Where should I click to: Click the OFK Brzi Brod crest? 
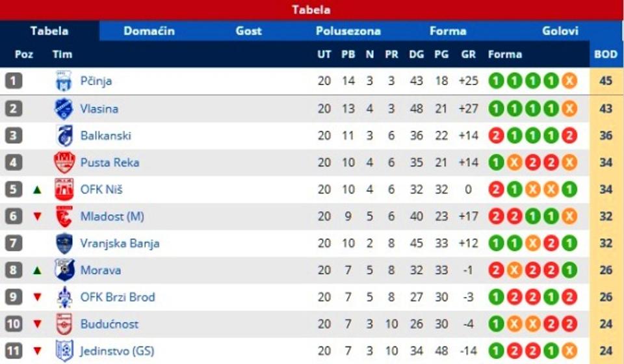tap(64, 297)
